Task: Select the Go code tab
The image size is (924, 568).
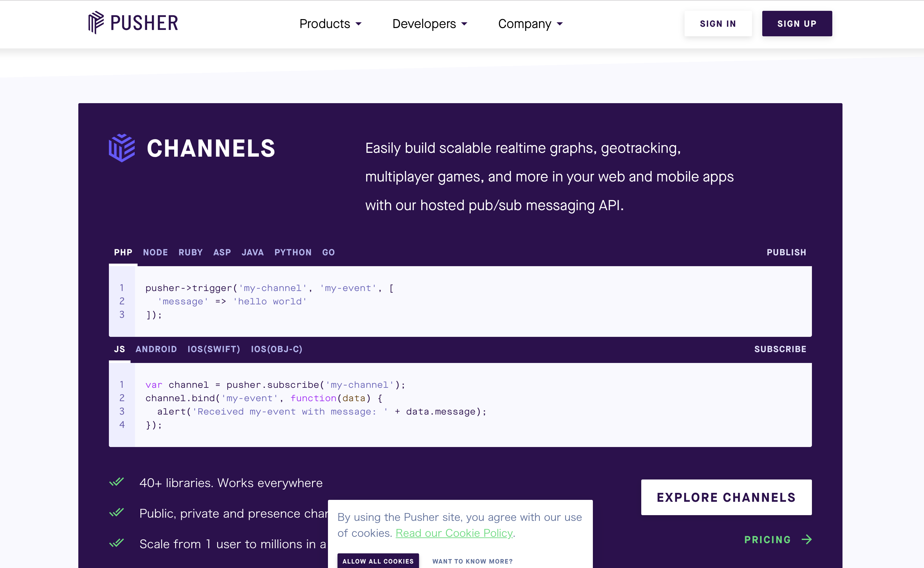Action: click(328, 252)
